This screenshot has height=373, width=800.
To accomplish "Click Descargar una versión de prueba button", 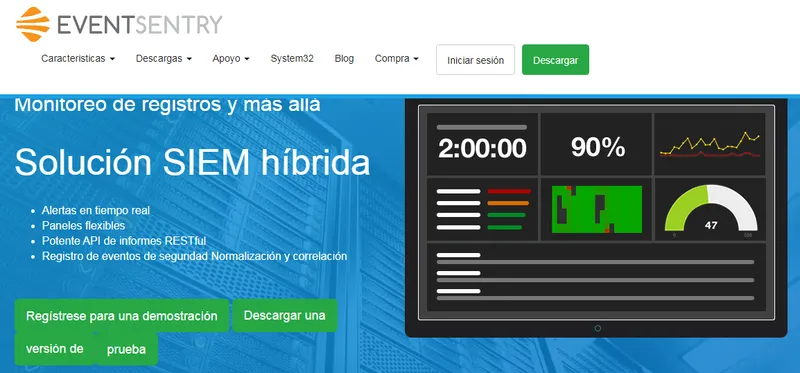I will [285, 315].
